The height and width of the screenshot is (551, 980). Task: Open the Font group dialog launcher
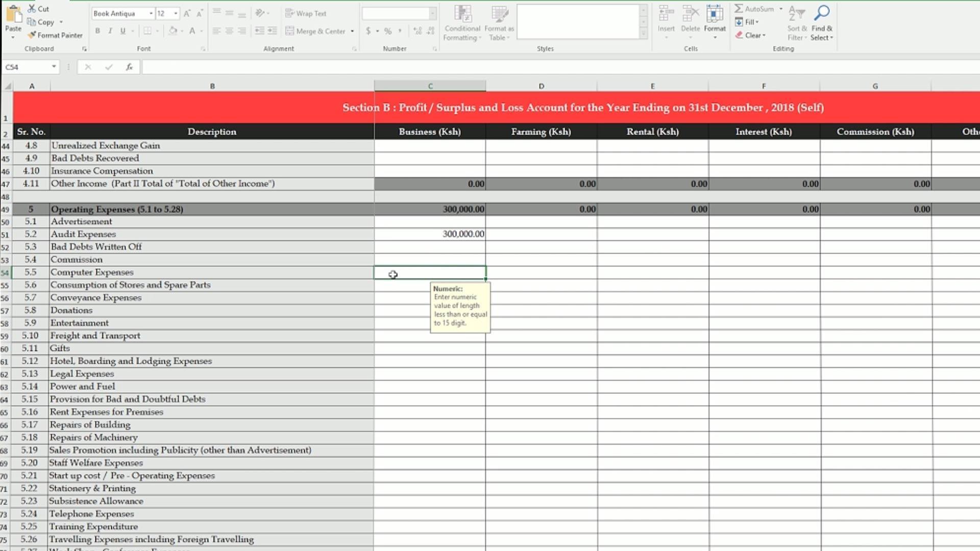203,49
